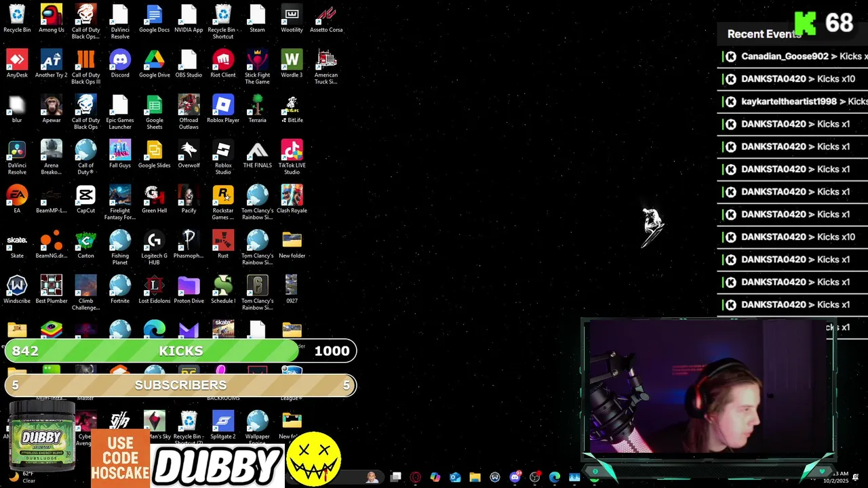The width and height of the screenshot is (868, 488).
Task: Select the Proton Drive desktop folder
Action: tap(189, 289)
